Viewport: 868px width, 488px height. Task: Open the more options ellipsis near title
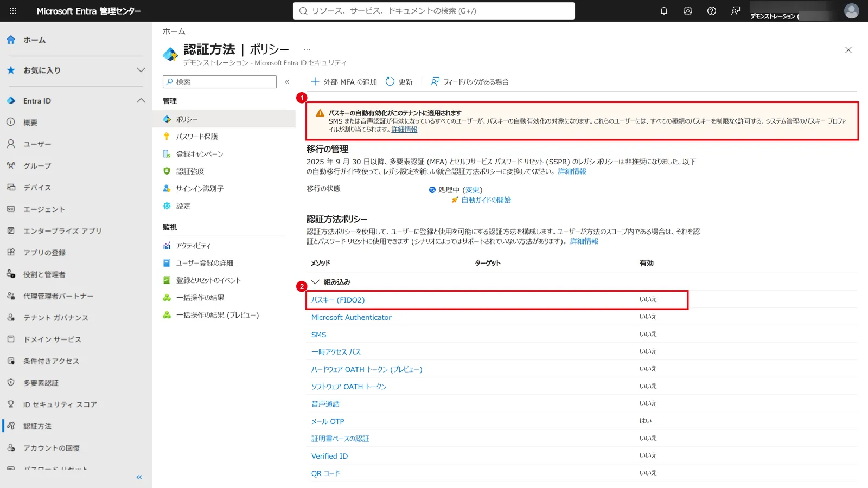click(307, 49)
